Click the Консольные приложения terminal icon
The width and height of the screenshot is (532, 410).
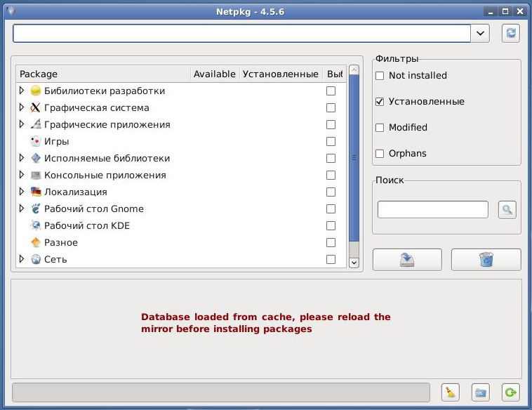[x=36, y=175]
